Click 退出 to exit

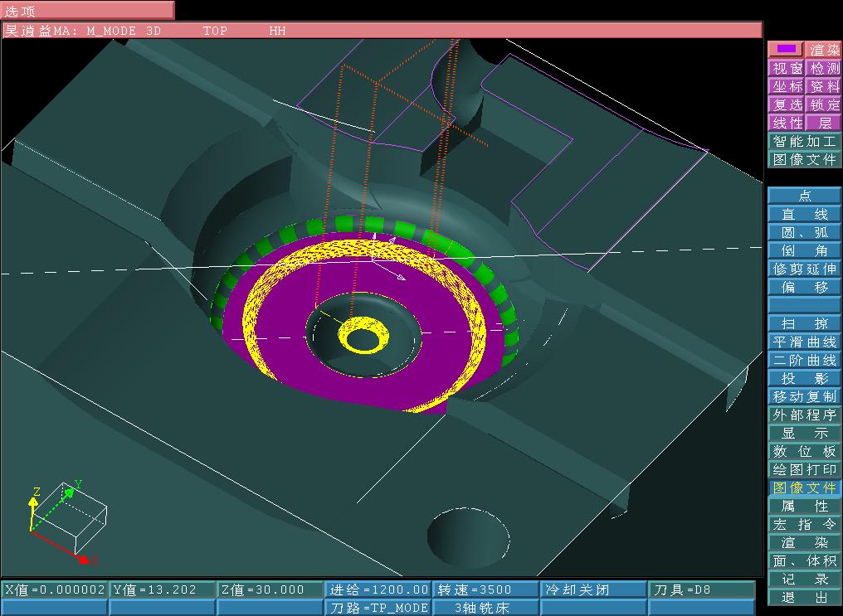click(805, 597)
